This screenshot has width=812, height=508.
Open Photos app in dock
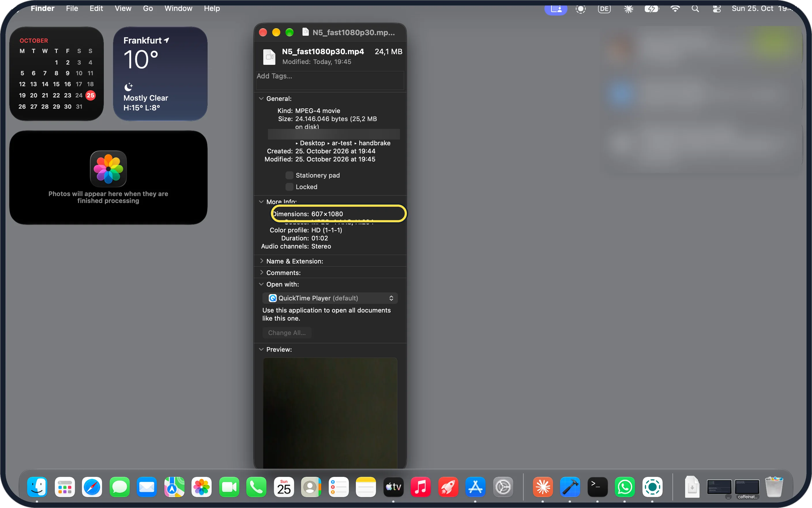coord(202,487)
